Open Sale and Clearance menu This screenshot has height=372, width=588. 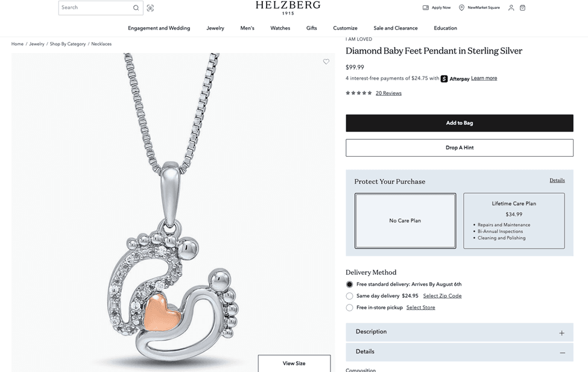coord(396,28)
